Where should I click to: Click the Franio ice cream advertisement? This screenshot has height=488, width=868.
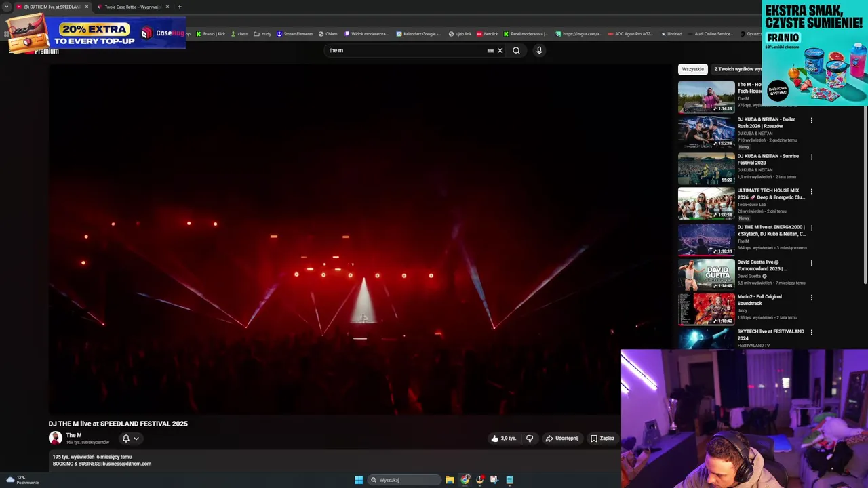[x=814, y=53]
